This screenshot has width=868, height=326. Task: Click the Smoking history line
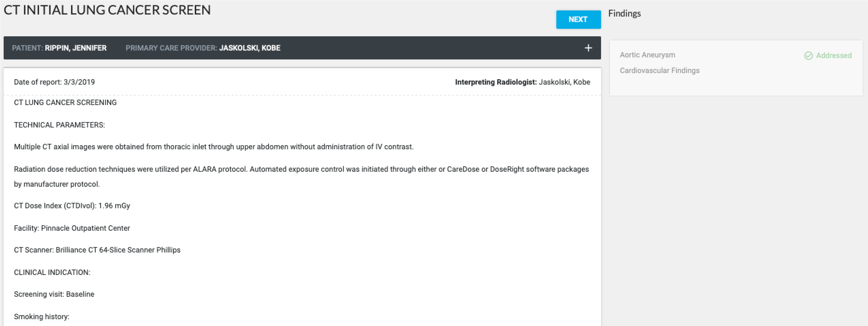click(x=42, y=316)
